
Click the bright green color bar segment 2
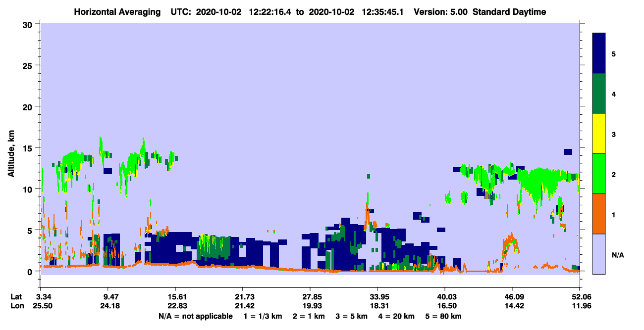point(599,174)
